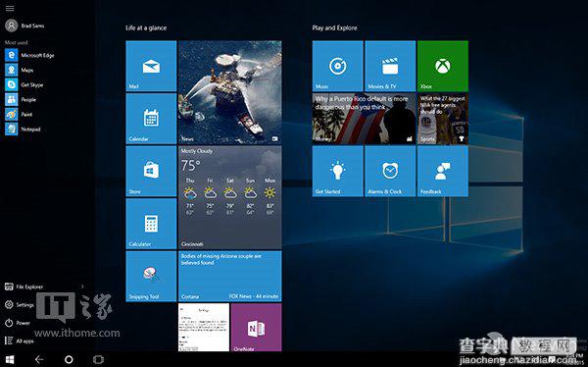The image size is (588, 367).
Task: Open the Calculator tile
Action: (x=151, y=224)
